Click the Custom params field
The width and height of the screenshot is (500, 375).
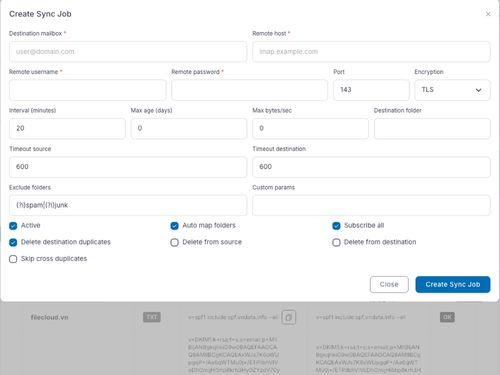[371, 205]
